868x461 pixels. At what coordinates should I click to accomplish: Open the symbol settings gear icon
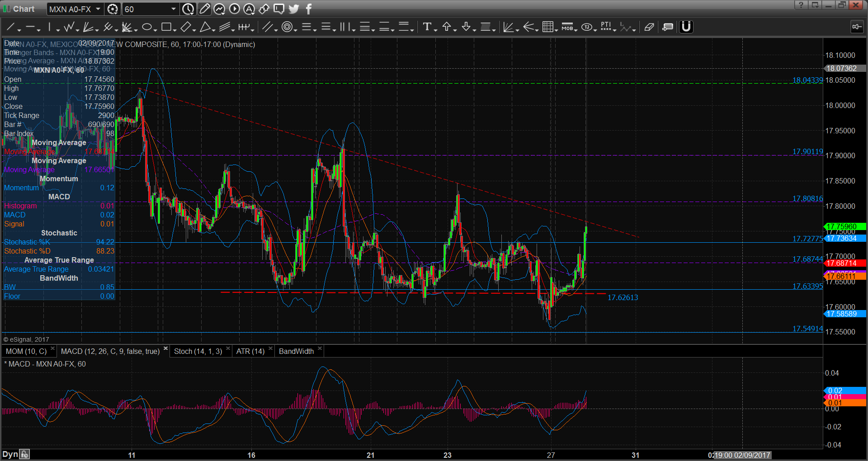(113, 9)
